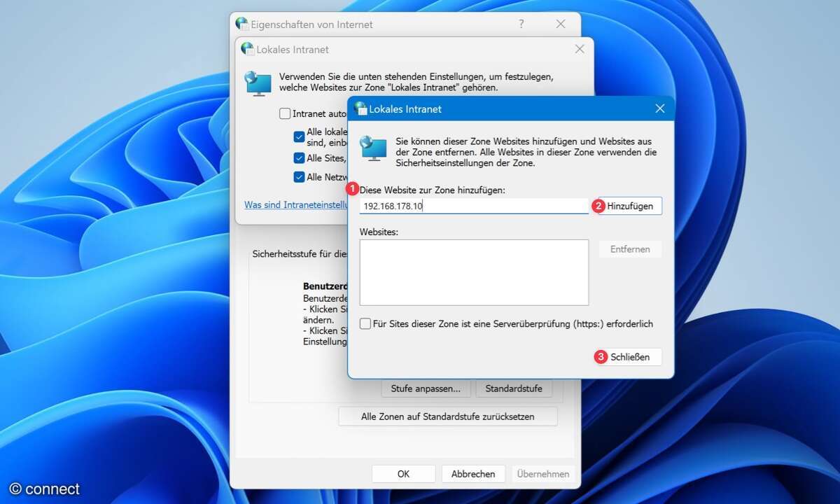This screenshot has height=504, width=840.
Task: Click the title bar icon of the front Lokales Intranet dialog
Action: click(360, 108)
